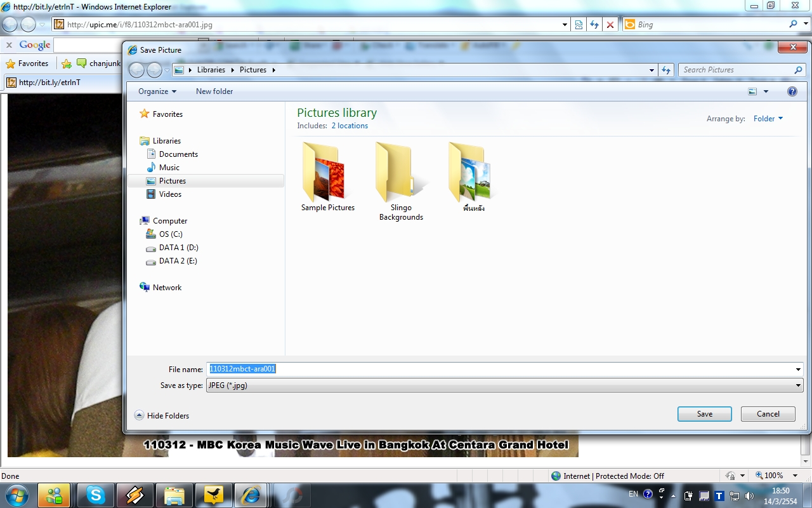The width and height of the screenshot is (812, 508).
Task: Click IE stop button next to address bar
Action: (610, 25)
